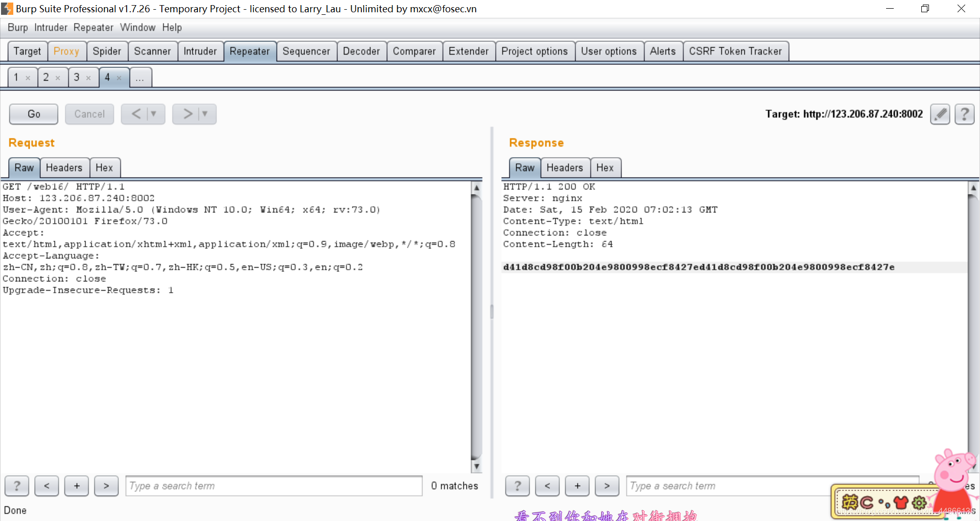
Task: Show Request Headers view
Action: tap(64, 168)
